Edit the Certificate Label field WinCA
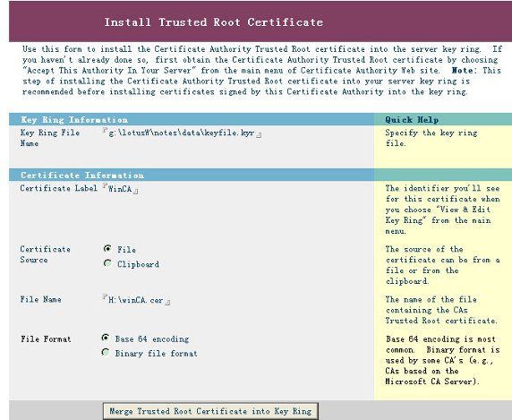512x420 pixels. [120, 188]
